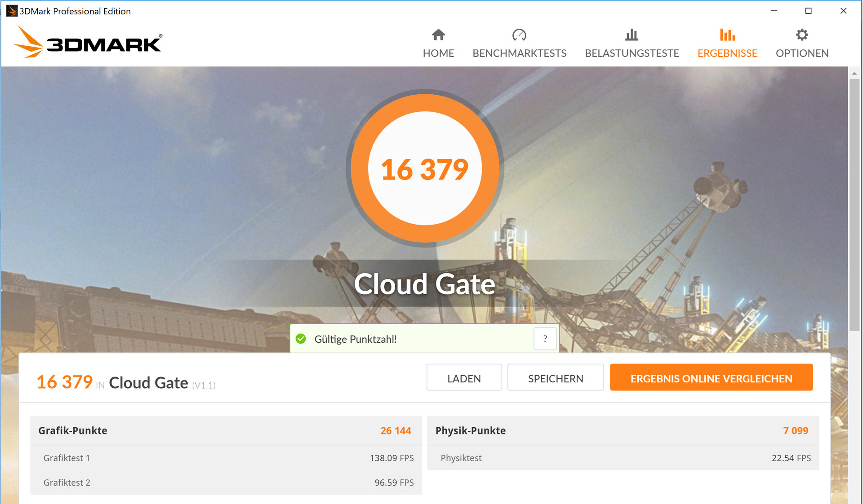The width and height of the screenshot is (863, 504).
Task: Open the BENCHMARKTESTS tab label
Action: tap(519, 53)
